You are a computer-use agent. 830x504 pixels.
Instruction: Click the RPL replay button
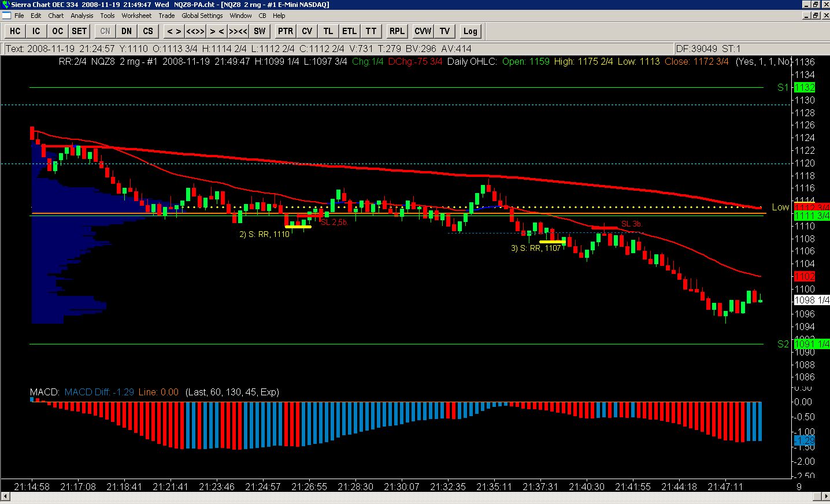click(397, 31)
